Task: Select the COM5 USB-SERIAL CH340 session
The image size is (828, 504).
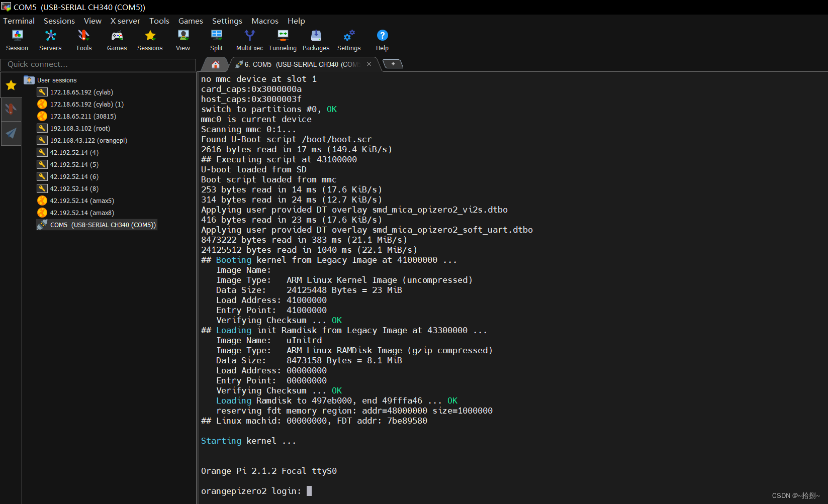Action: (x=97, y=225)
